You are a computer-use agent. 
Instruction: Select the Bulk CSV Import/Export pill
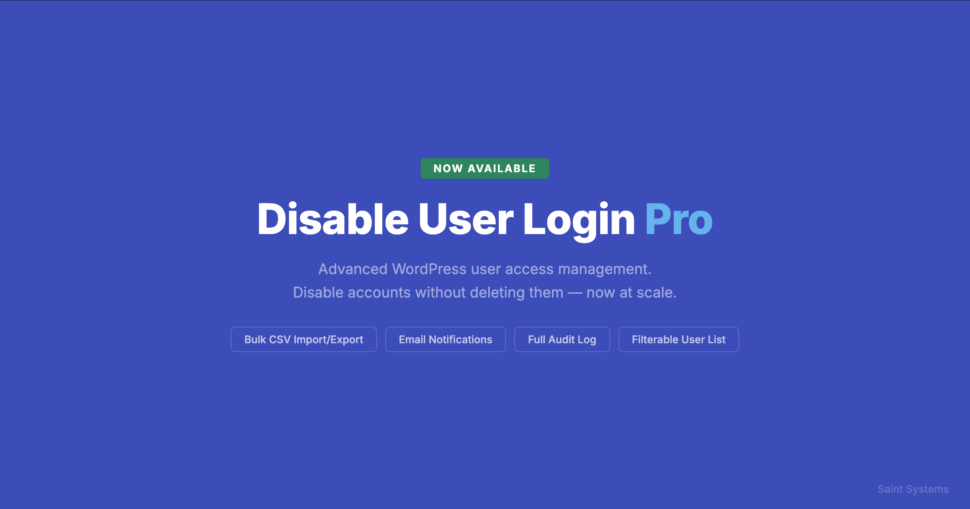pos(304,340)
